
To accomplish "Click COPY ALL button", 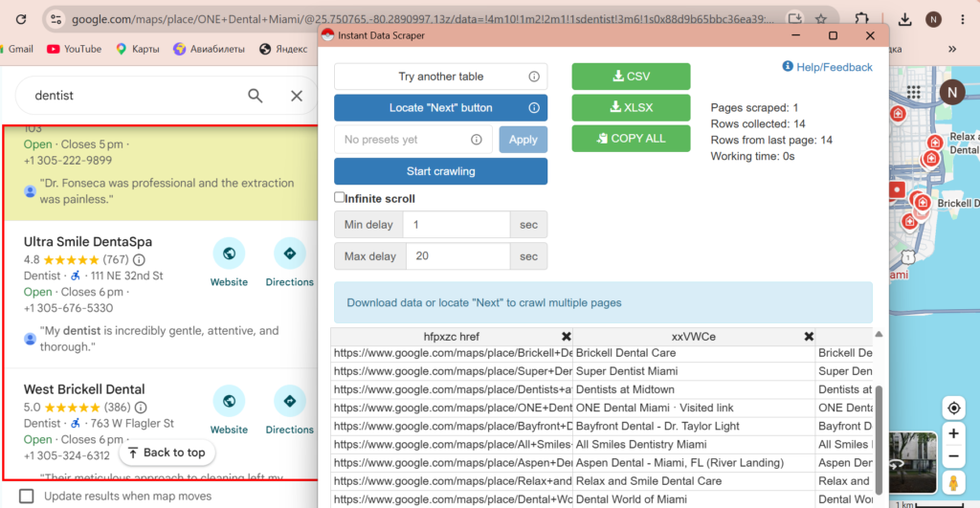I will (x=632, y=139).
